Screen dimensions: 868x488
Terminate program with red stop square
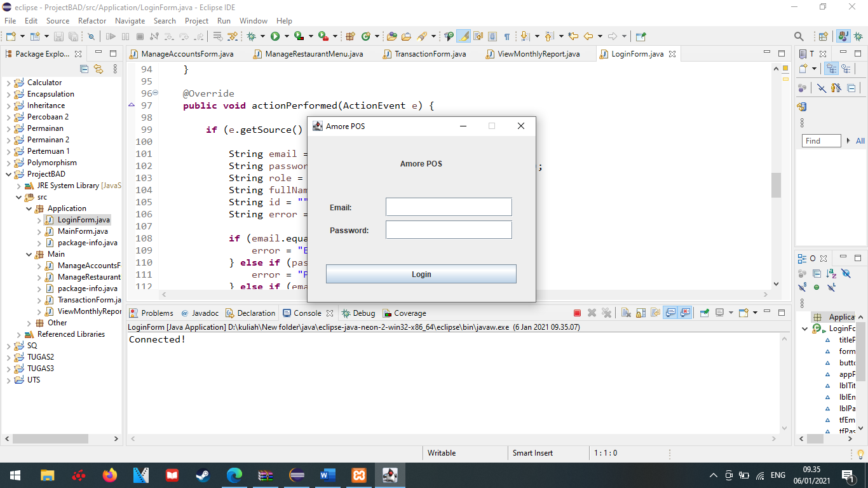pos(577,313)
